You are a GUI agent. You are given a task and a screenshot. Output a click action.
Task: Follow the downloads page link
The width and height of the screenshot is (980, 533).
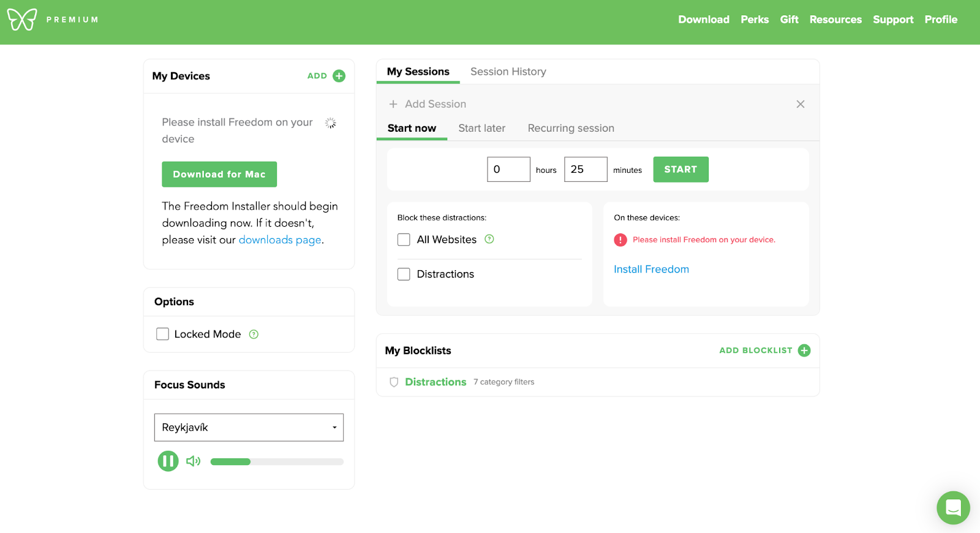280,240
